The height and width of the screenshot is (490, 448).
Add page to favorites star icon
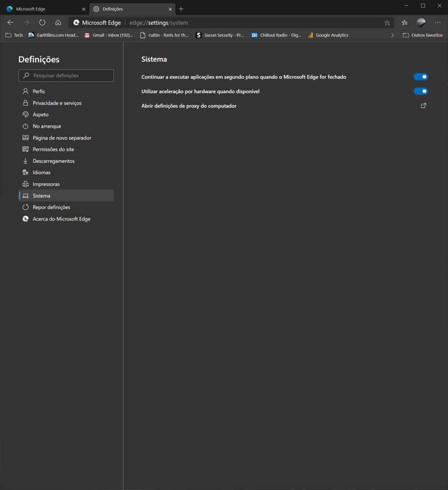[387, 22]
